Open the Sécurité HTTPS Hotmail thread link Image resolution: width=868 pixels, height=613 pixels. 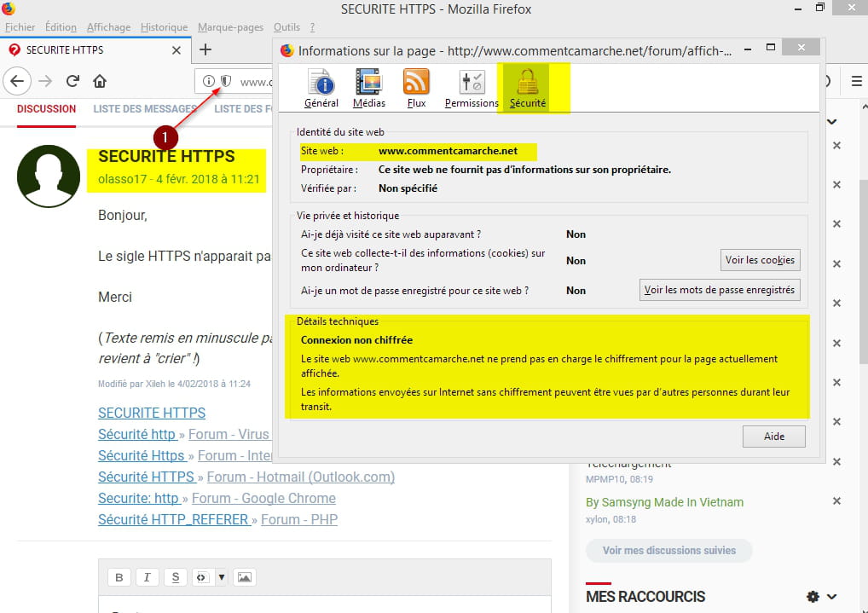coord(147,477)
